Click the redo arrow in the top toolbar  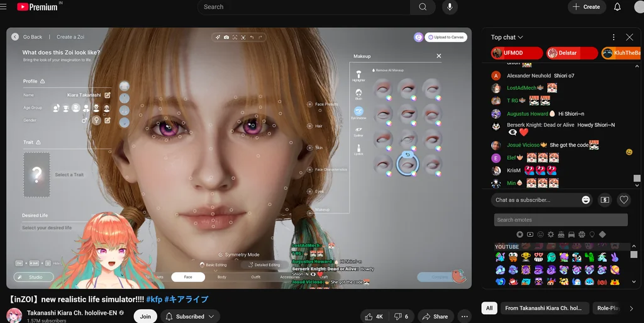[x=260, y=37]
